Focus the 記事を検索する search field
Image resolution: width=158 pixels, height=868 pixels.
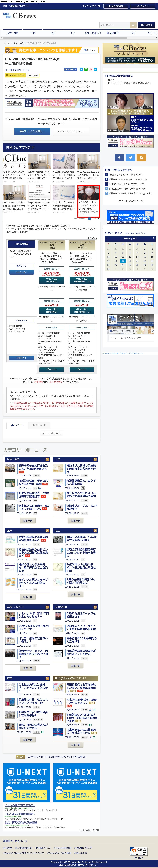(x=114, y=25)
